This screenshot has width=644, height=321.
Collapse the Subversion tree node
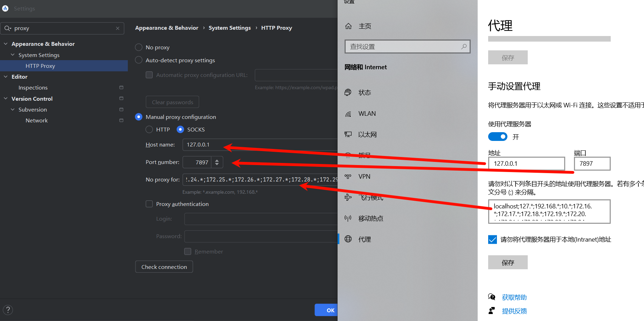point(13,109)
